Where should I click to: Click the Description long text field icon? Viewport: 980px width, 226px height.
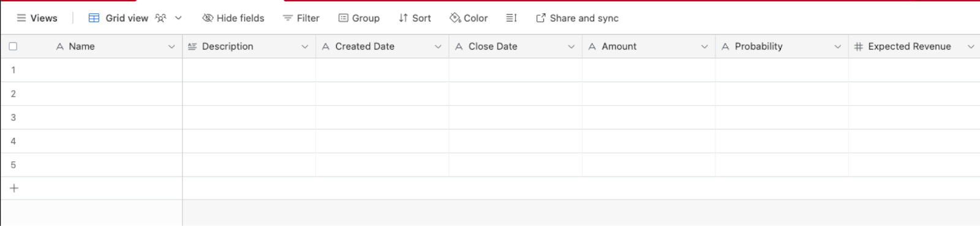pos(192,47)
